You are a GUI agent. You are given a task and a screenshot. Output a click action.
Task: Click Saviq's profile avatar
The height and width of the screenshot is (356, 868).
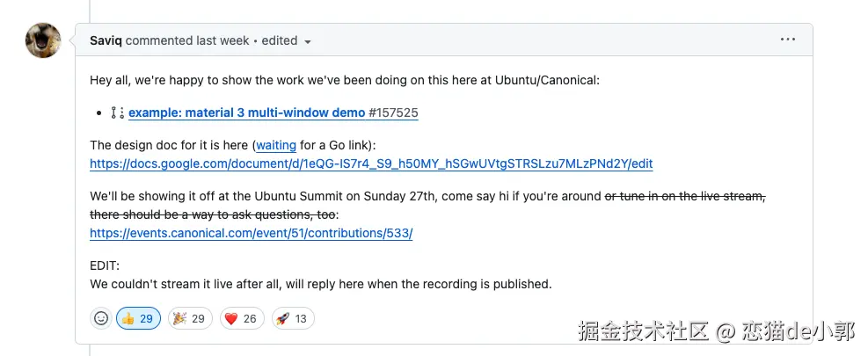coord(43,40)
